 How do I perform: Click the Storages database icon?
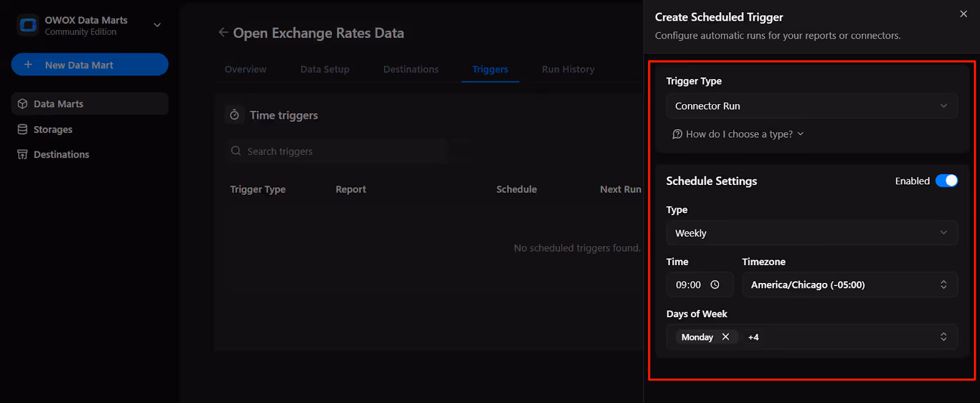click(x=23, y=129)
